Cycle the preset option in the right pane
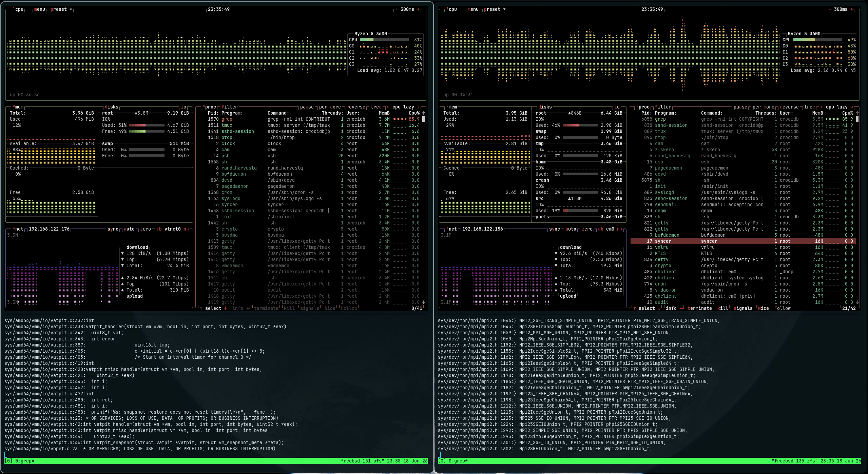This screenshot has width=868, height=474. (495, 9)
